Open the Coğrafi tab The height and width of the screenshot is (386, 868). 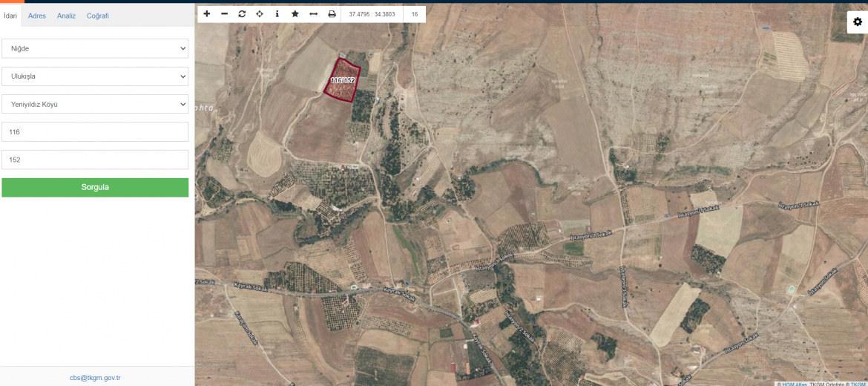pos(97,16)
